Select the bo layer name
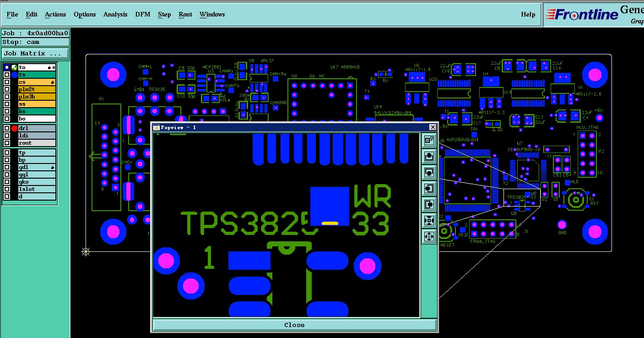 pos(37,119)
